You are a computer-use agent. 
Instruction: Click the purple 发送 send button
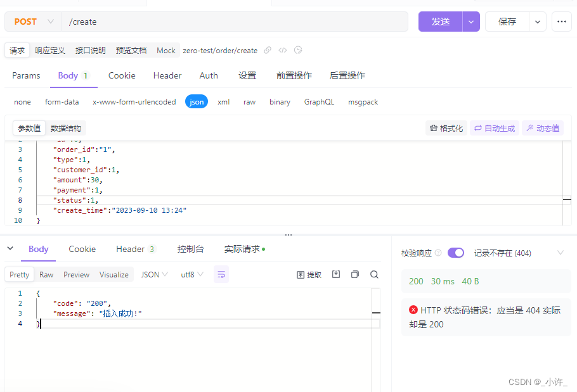[x=440, y=22]
